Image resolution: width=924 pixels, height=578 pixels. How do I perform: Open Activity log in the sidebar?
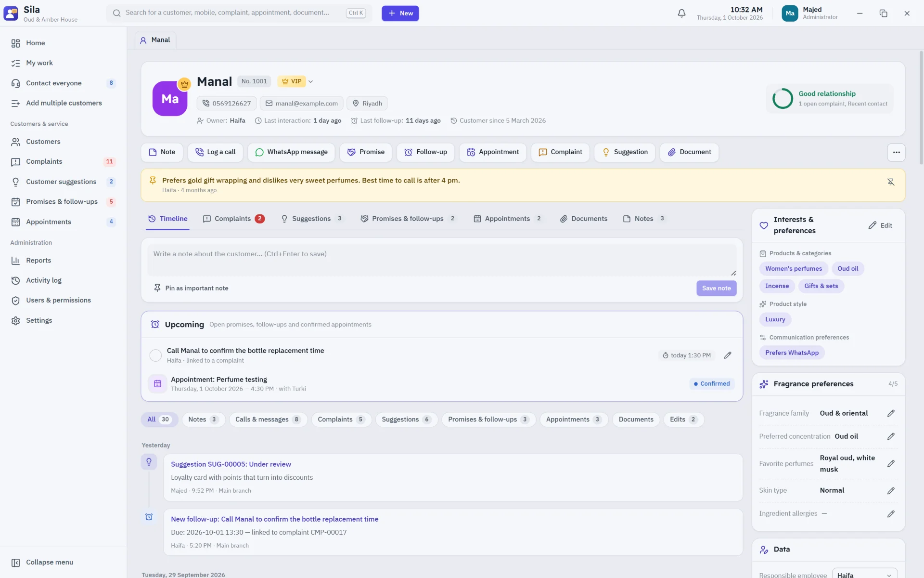coord(64,280)
